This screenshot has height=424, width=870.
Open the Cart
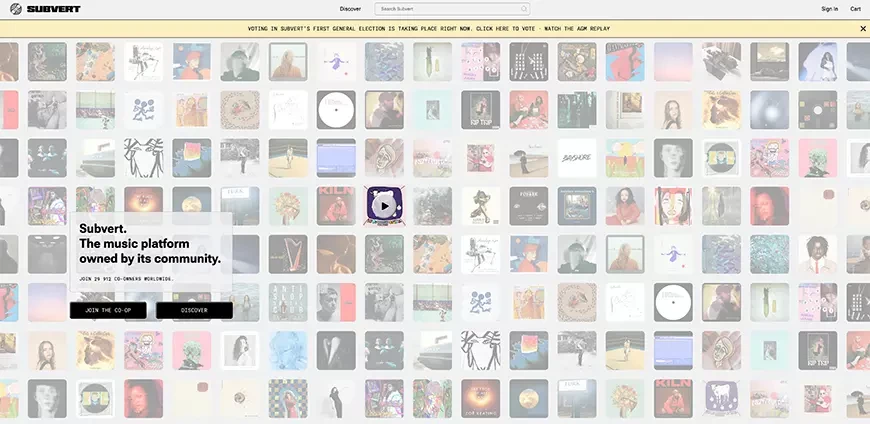tap(856, 9)
